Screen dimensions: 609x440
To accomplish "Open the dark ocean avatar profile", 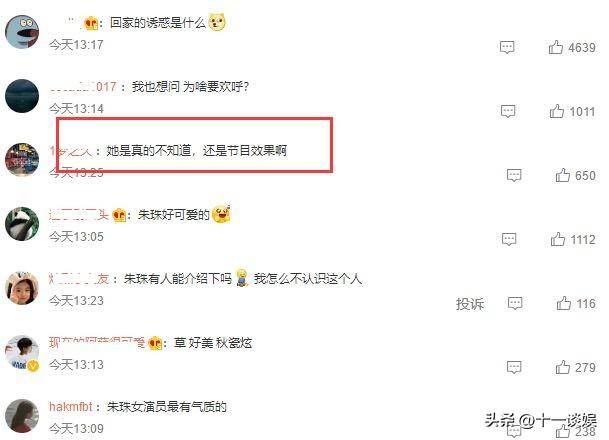I will click(x=22, y=96).
